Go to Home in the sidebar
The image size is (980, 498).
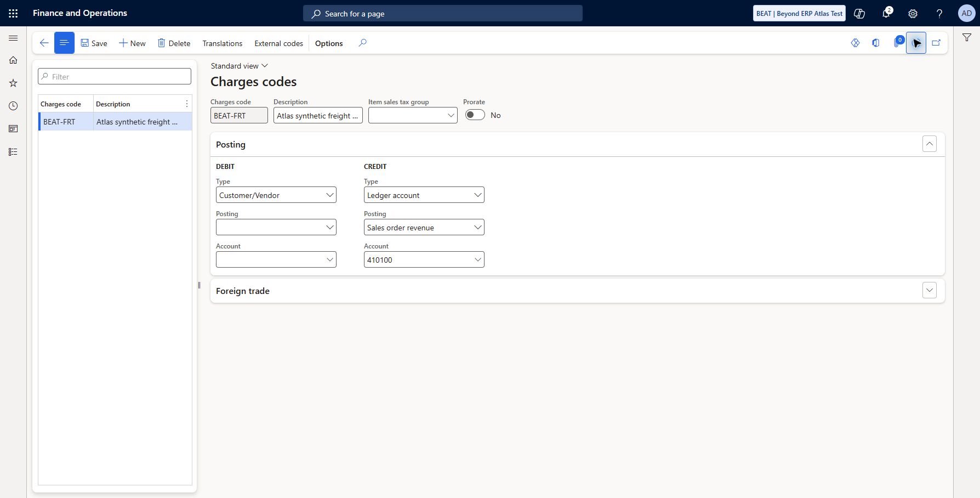pos(13,60)
